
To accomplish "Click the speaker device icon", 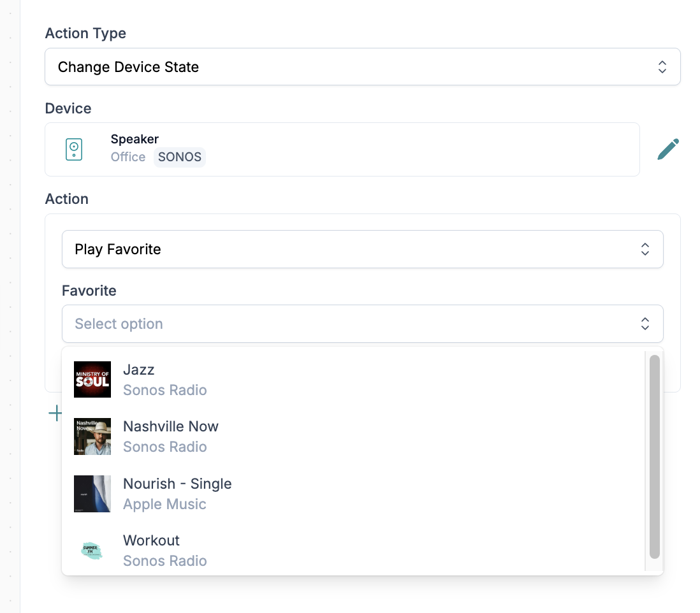I will pos(74,150).
